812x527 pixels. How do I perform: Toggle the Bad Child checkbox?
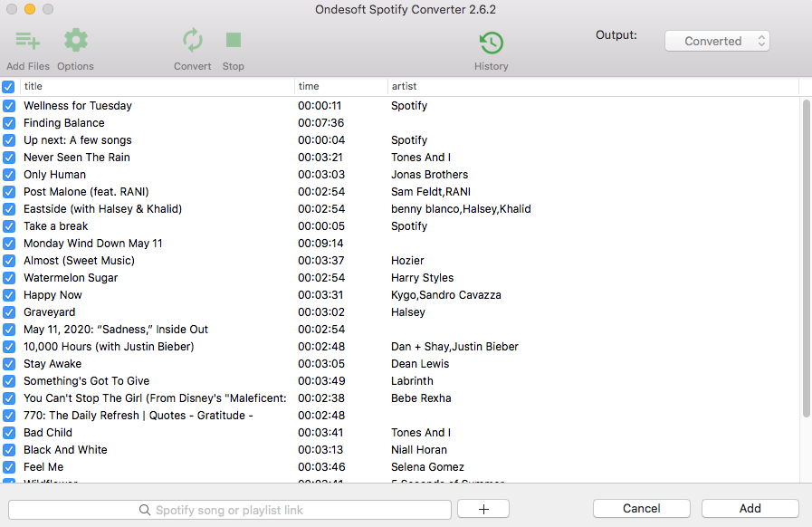pos(9,433)
